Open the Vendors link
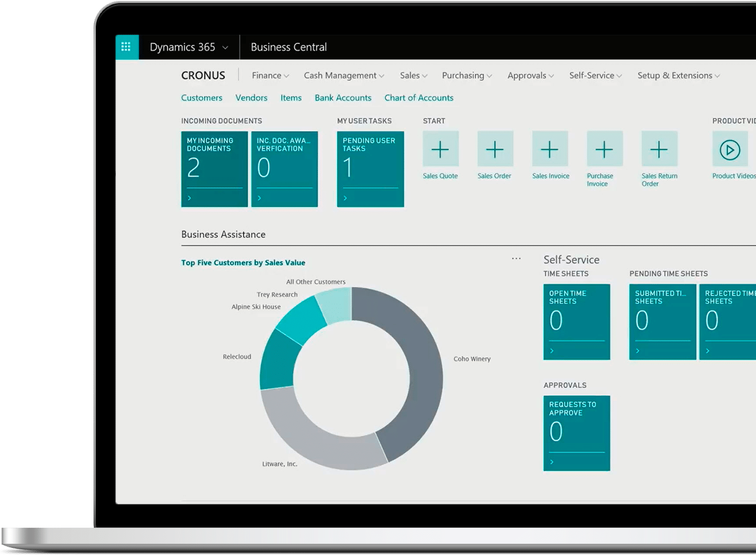The image size is (756, 555). (252, 98)
